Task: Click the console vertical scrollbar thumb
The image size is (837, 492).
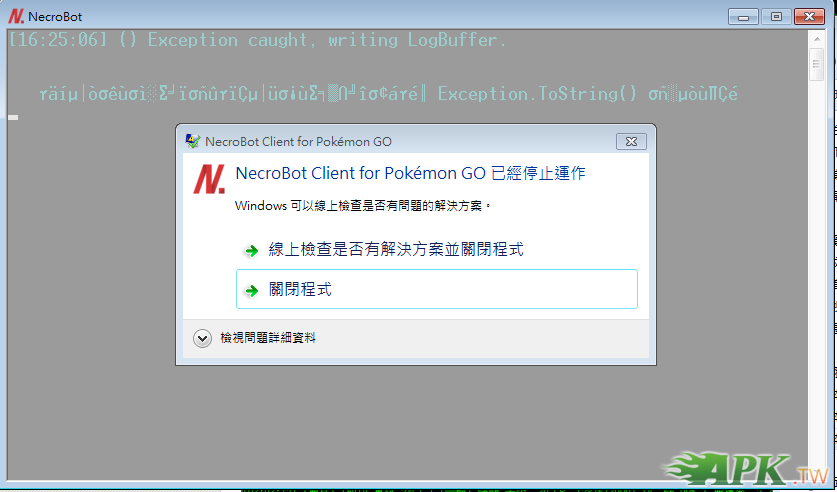Action: [x=817, y=64]
